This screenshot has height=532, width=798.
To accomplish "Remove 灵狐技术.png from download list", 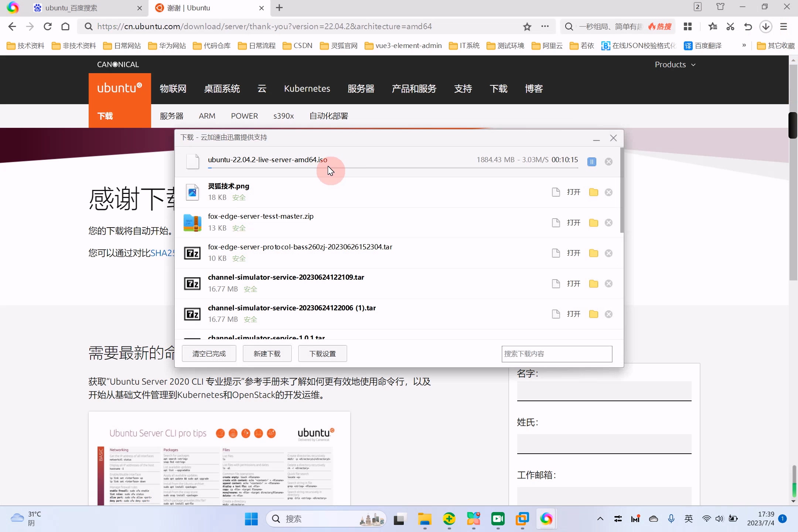I will [608, 192].
